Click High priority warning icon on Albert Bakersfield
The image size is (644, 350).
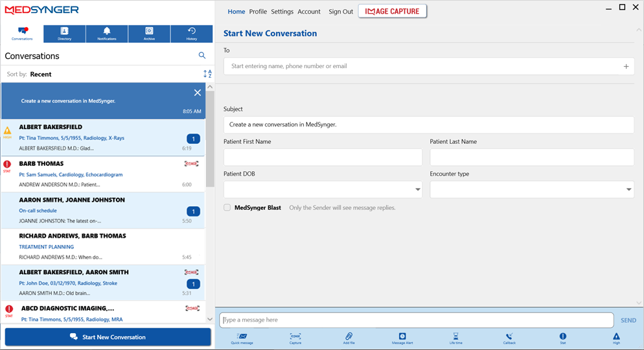pos(7,131)
